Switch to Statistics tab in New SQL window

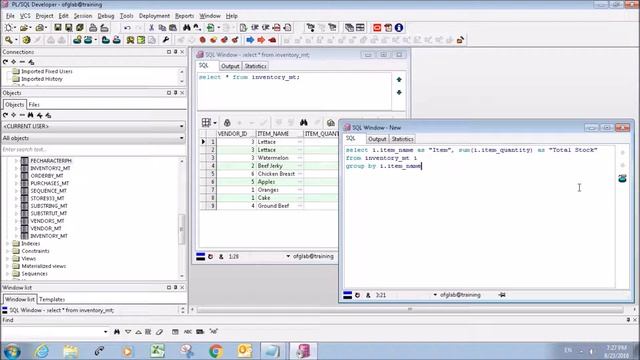402,139
